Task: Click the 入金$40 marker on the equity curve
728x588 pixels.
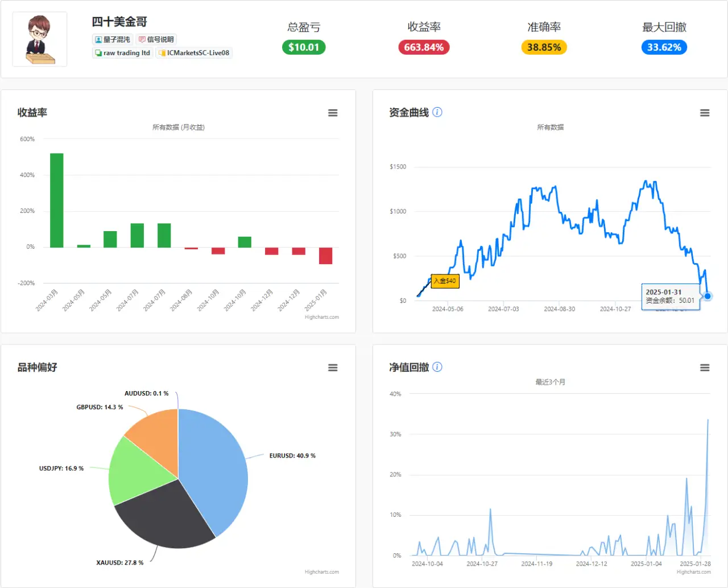Action: 445,281
